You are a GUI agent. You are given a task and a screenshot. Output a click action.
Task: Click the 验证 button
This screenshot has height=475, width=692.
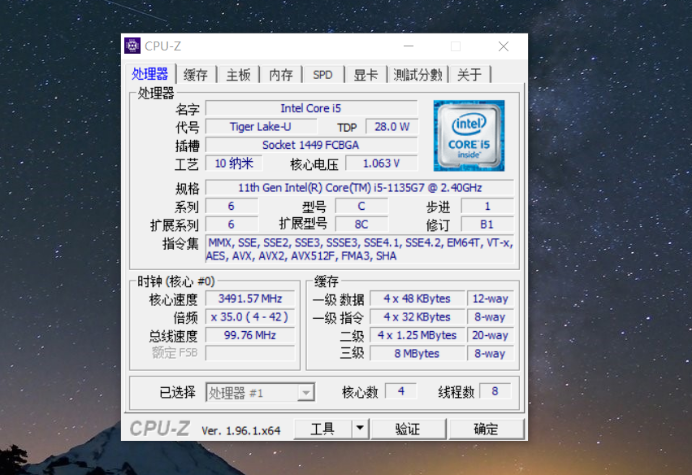click(x=408, y=429)
